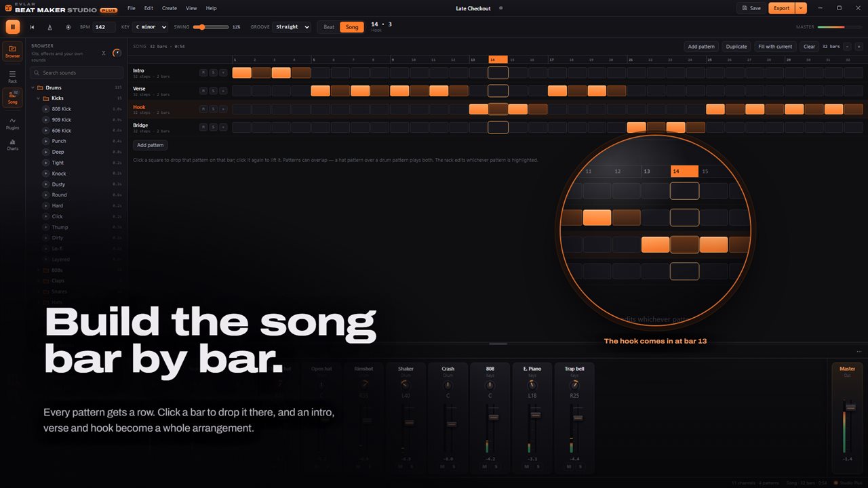Click the BPM value field 142
Image resolution: width=868 pixels, height=488 pixels.
pos(104,27)
